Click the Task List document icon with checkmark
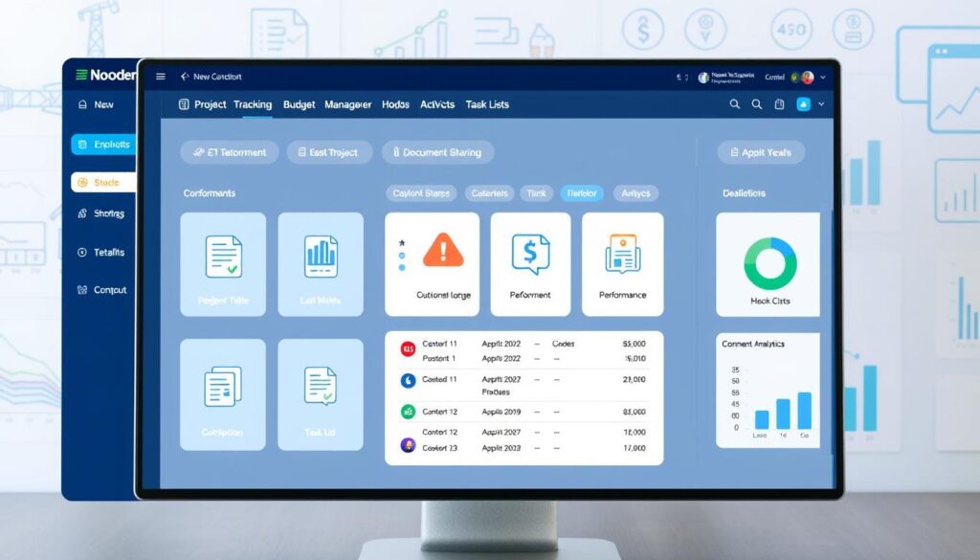The width and height of the screenshot is (980, 560). coord(322,386)
